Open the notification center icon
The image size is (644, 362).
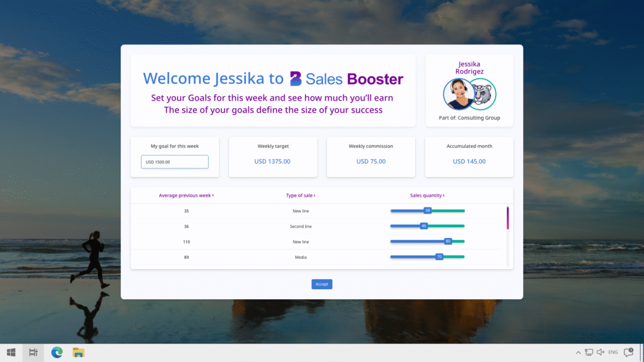[x=627, y=353]
